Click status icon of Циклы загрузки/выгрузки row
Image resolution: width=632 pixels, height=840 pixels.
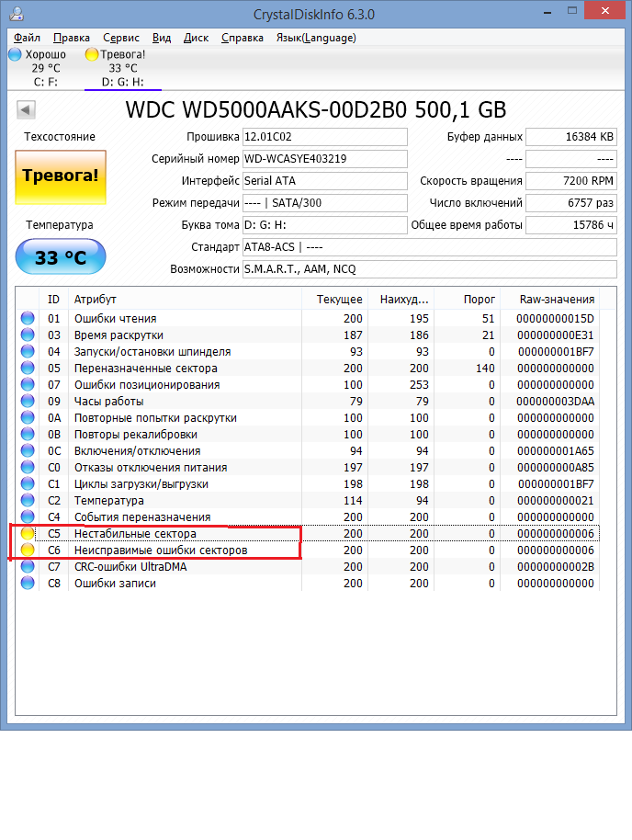tap(28, 483)
